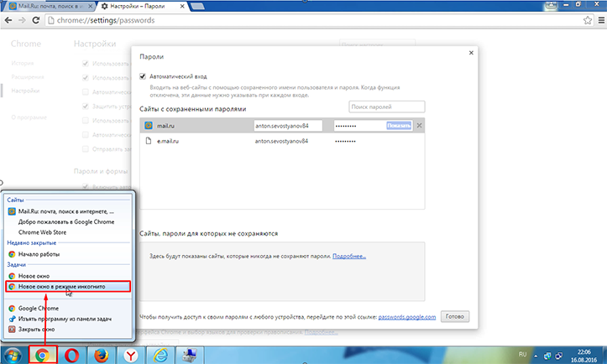This screenshot has height=364, width=607.
Task: Launch Opera from the taskbar
Action: coord(72,355)
